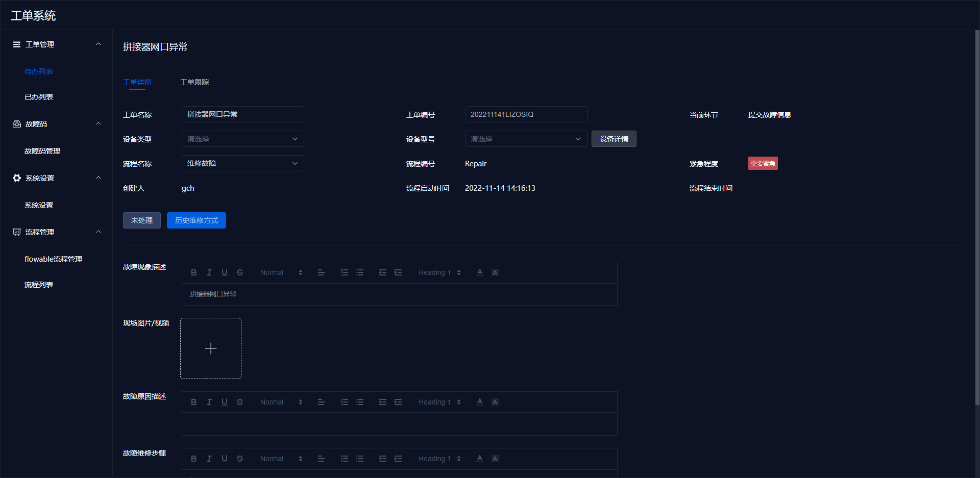Toggle strikethrough in 故障现象描述 editor
Viewport: 980px width, 478px height.
pos(240,272)
